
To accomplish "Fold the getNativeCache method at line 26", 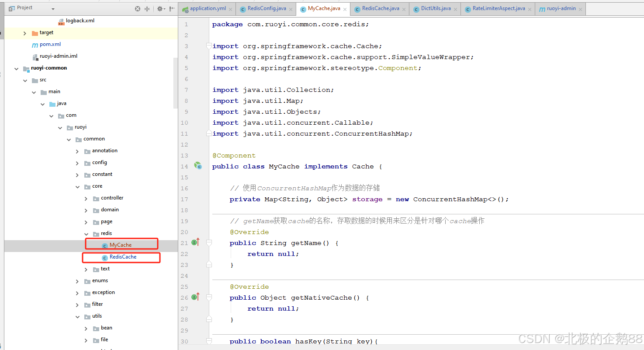I will pos(209,297).
